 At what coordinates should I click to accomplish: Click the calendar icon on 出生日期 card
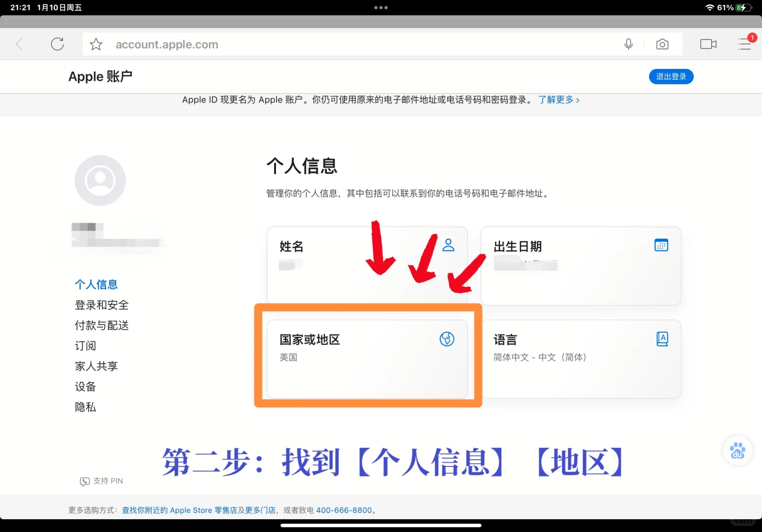tap(661, 245)
